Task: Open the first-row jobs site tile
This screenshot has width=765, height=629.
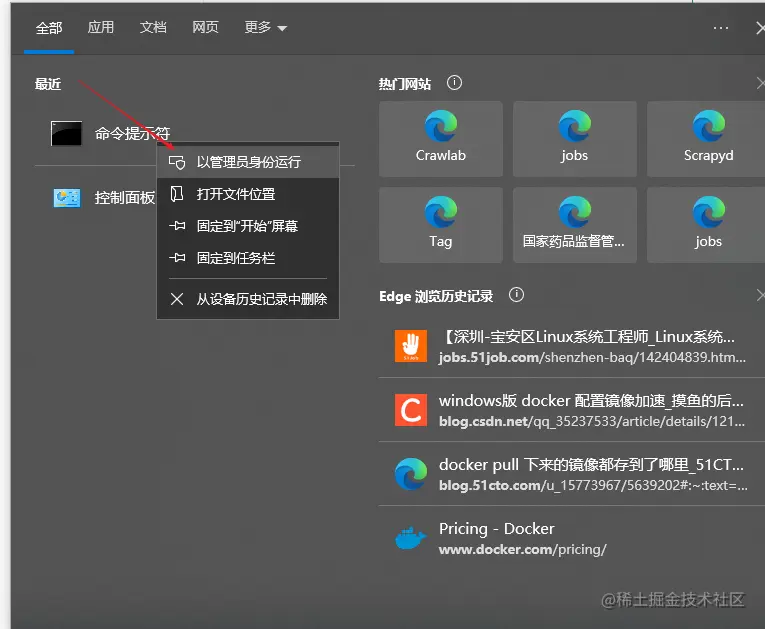Action: 575,139
